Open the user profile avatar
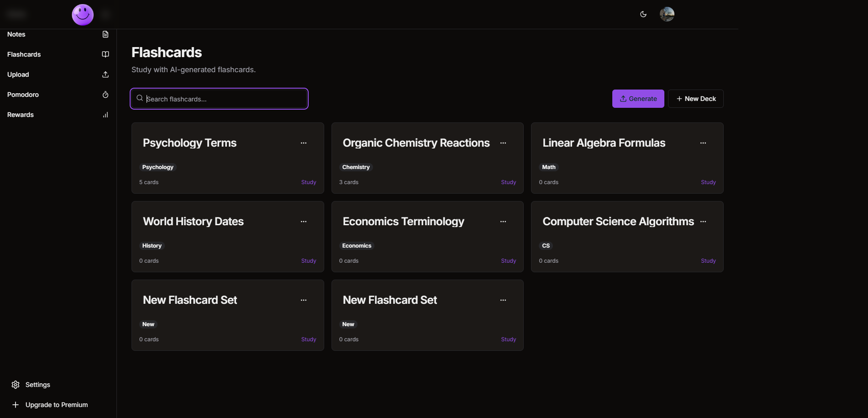The height and width of the screenshot is (418, 868). tap(667, 14)
